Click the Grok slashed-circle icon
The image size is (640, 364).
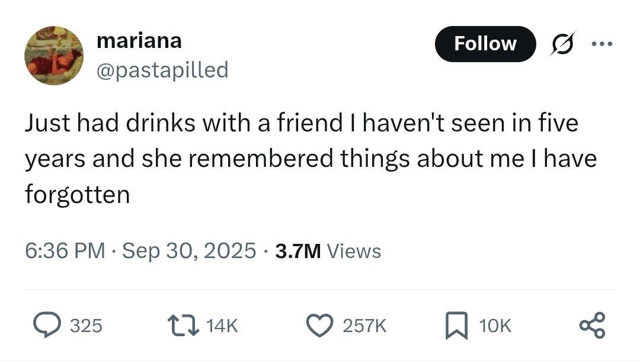pos(563,44)
